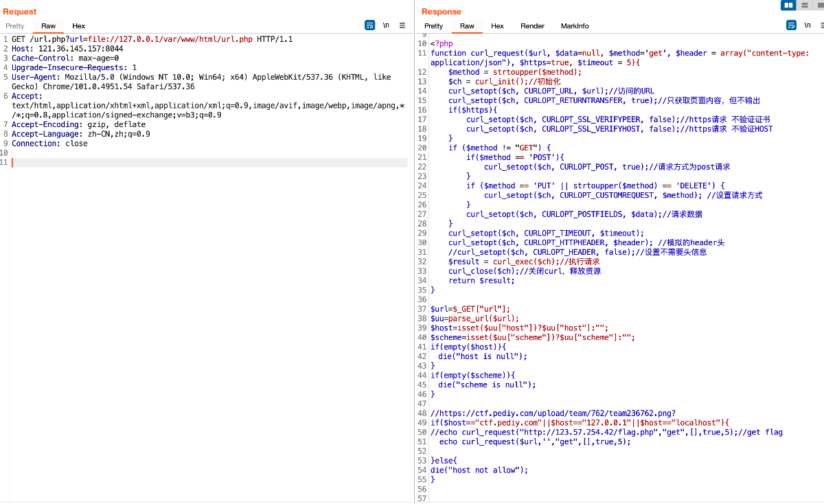
Task: Toggle line wrap in the Response panel
Action: tap(791, 25)
